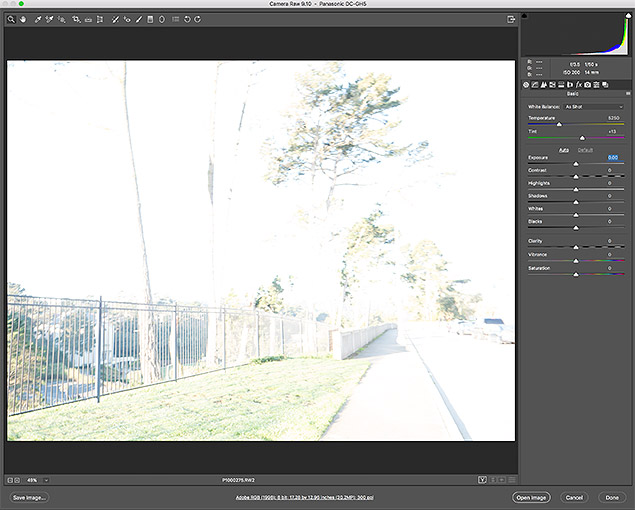The height and width of the screenshot is (510, 635).
Task: Open the Basic panel options menu
Action: [x=627, y=94]
